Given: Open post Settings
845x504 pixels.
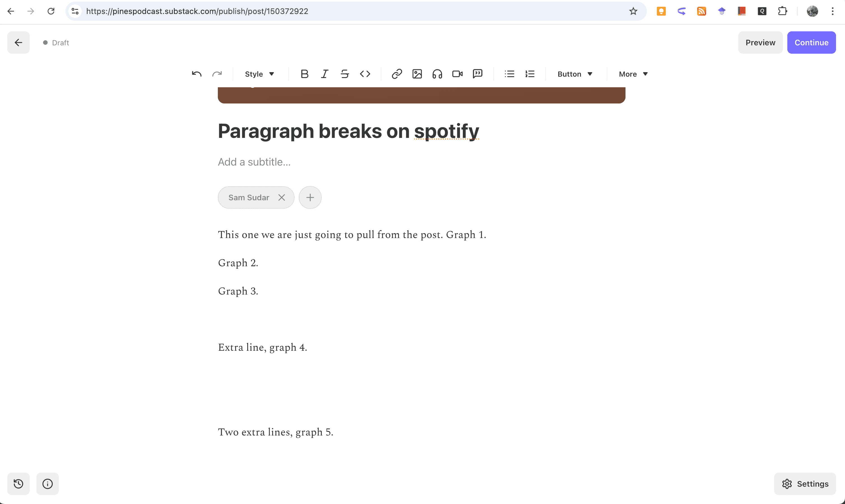Looking at the screenshot, I should [x=805, y=484].
